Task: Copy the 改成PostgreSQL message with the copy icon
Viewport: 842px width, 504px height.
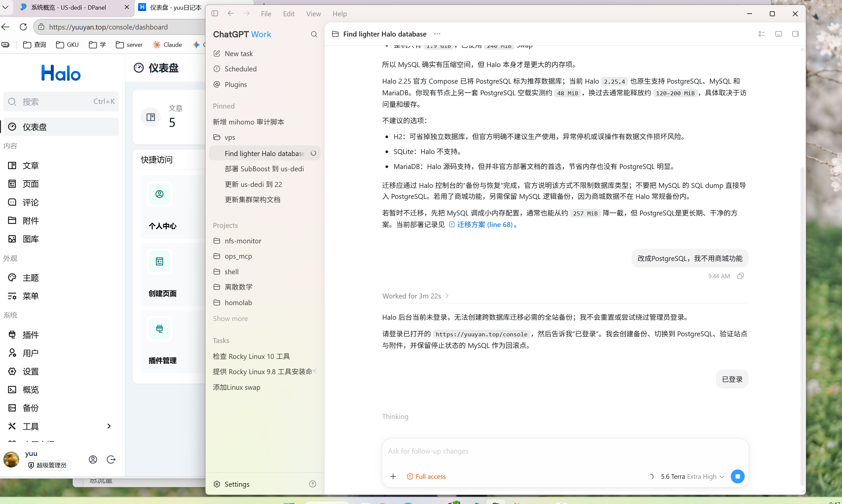Action: coord(740,276)
